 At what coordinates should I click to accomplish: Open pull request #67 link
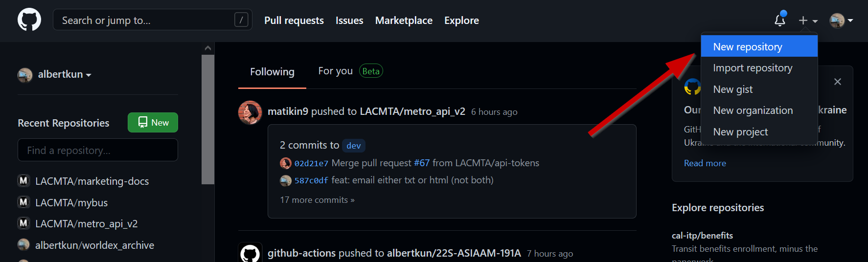[x=422, y=163]
